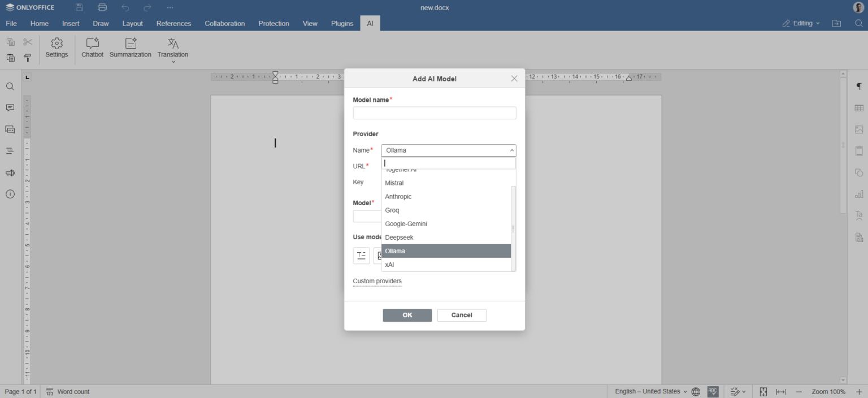The width and height of the screenshot is (868, 398).
Task: Confirm the Add AI Model dialog with OK
Action: pos(407,315)
